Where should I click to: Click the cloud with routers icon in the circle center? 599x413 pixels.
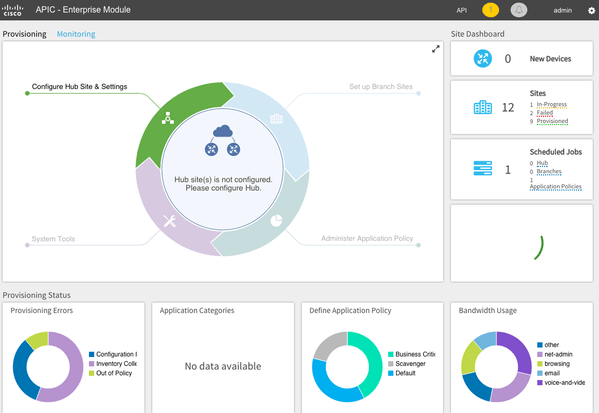coord(223,140)
